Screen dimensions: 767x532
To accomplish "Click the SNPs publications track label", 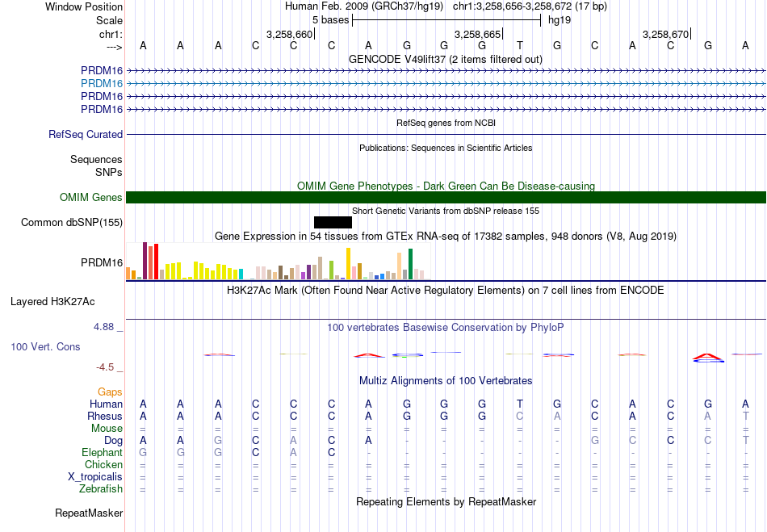I will (109, 173).
